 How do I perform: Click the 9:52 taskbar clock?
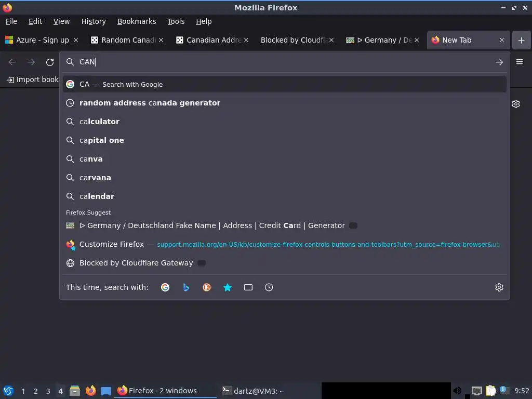[x=522, y=391]
